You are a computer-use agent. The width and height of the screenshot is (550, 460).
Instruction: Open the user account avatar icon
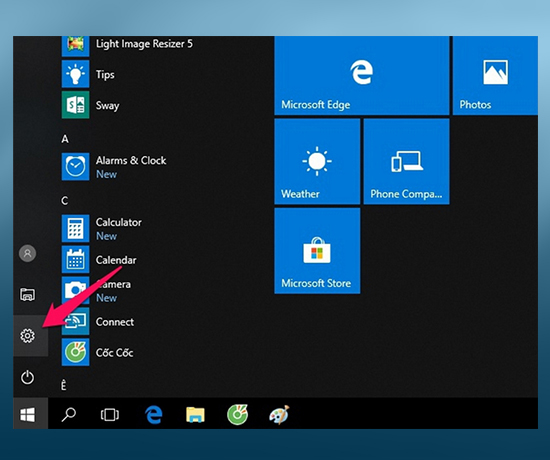point(27,253)
